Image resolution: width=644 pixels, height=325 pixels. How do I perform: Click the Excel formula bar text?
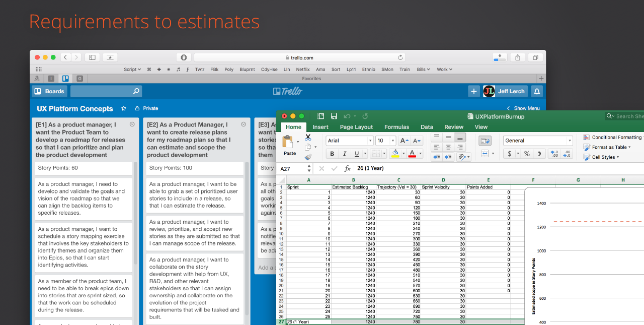370,168
